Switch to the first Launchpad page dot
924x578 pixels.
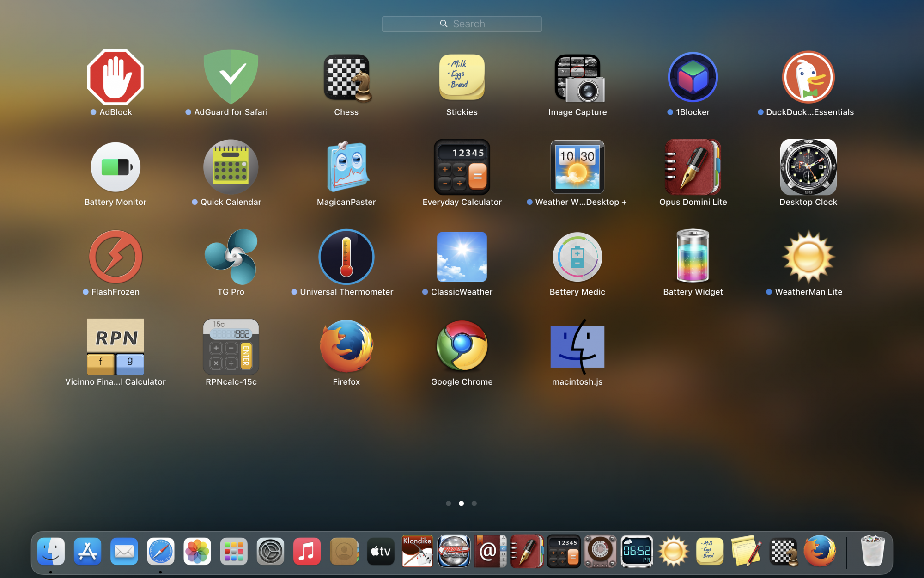448,504
